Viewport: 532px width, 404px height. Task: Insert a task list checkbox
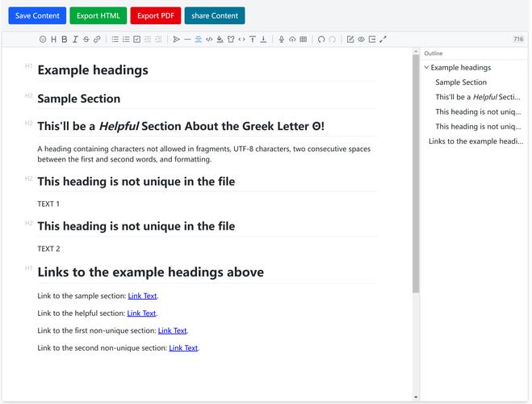136,39
